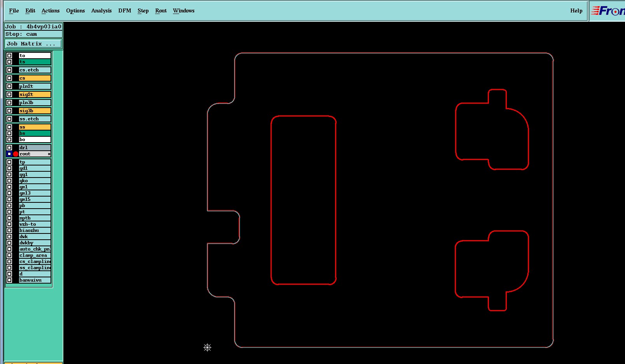Click the gko layer name
Viewport: 625px width, 364px height.
coord(35,181)
